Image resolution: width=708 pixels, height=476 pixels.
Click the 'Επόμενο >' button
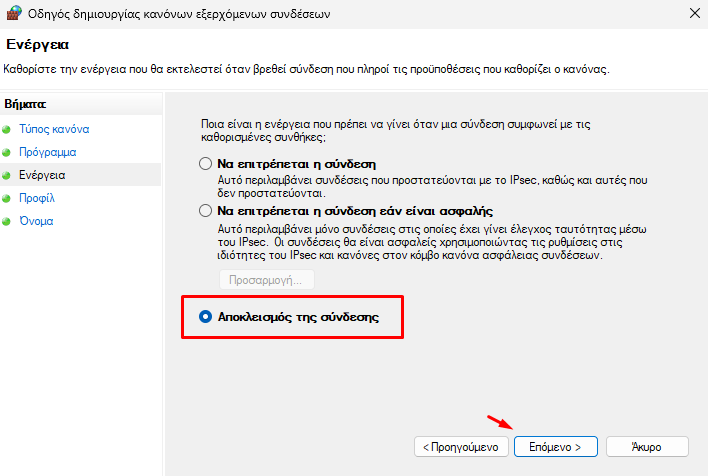coord(555,447)
